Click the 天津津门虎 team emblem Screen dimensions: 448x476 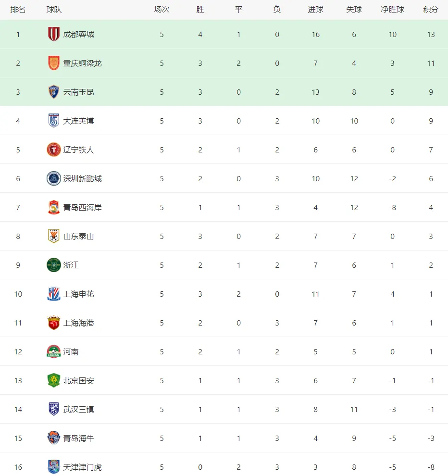tap(54, 467)
